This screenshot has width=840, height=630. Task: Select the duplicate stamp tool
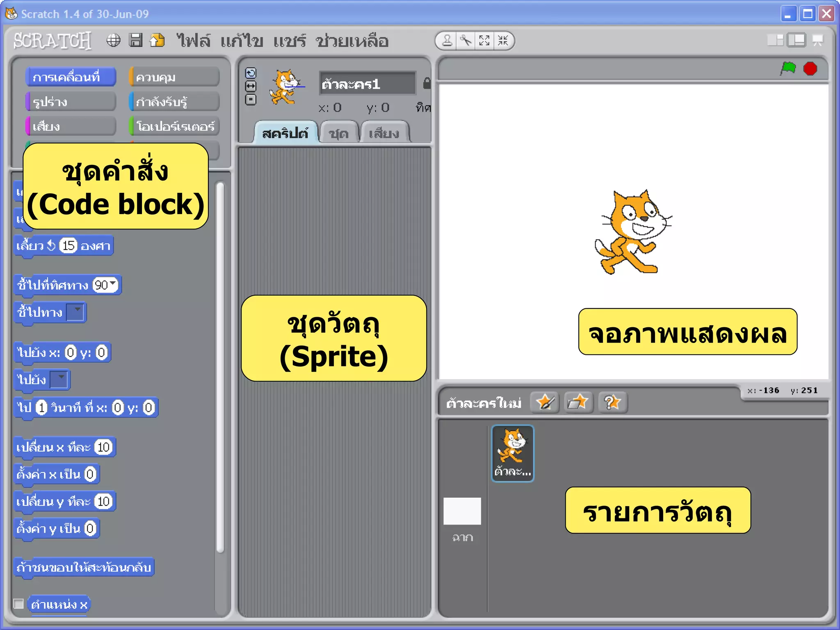coord(447,41)
